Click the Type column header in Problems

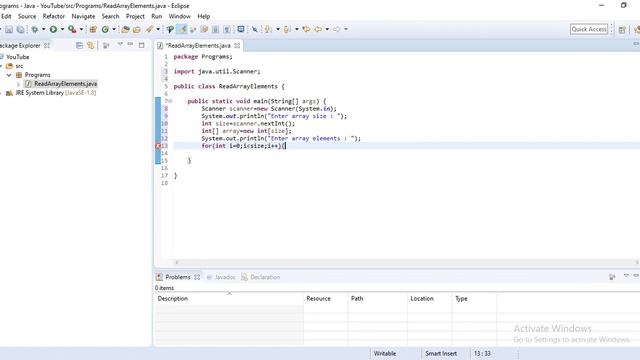474,299
